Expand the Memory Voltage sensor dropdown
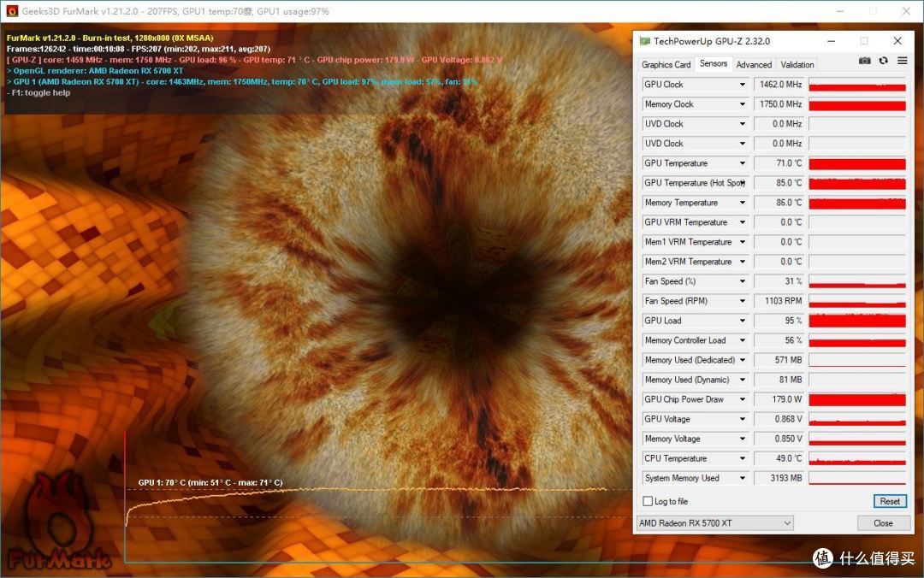The height and width of the screenshot is (578, 924). click(743, 439)
